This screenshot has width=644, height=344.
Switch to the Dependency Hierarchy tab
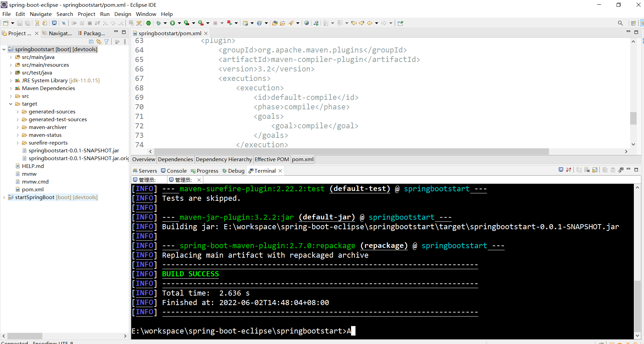click(x=224, y=159)
